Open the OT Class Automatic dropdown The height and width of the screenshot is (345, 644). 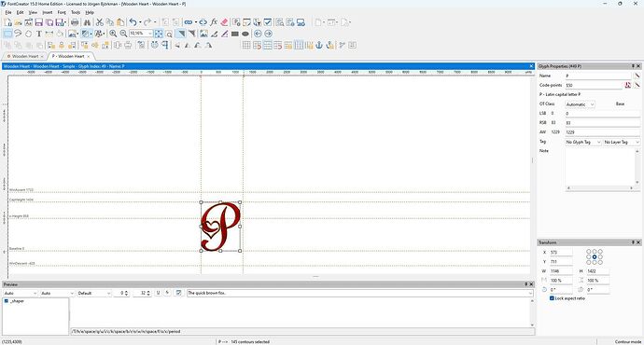[580, 104]
